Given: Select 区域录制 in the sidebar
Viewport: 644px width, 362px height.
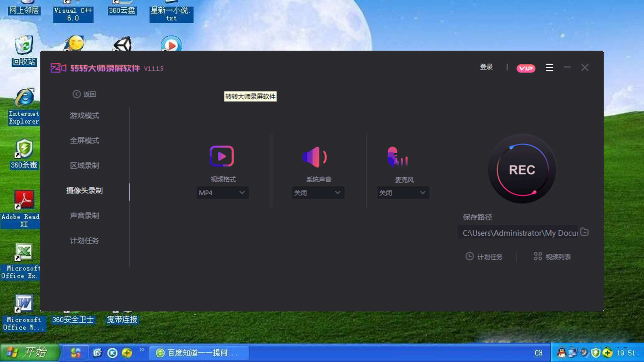Looking at the screenshot, I should point(84,166).
